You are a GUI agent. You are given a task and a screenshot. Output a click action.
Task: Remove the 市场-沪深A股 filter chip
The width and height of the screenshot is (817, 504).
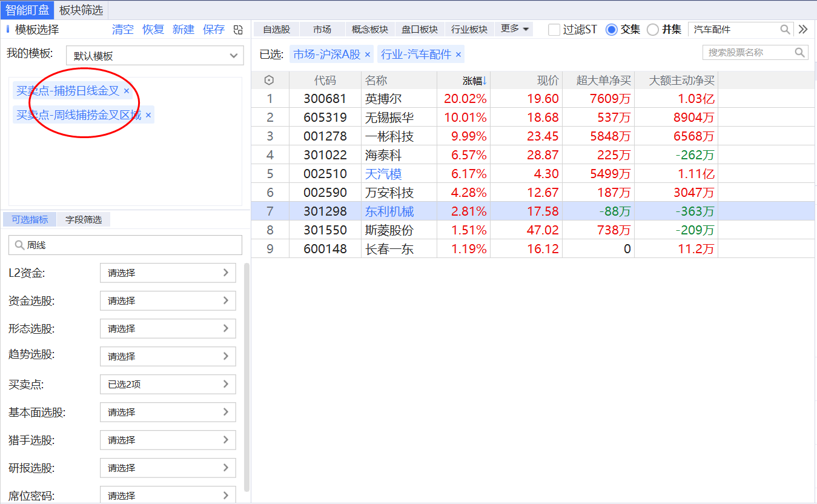pos(367,55)
